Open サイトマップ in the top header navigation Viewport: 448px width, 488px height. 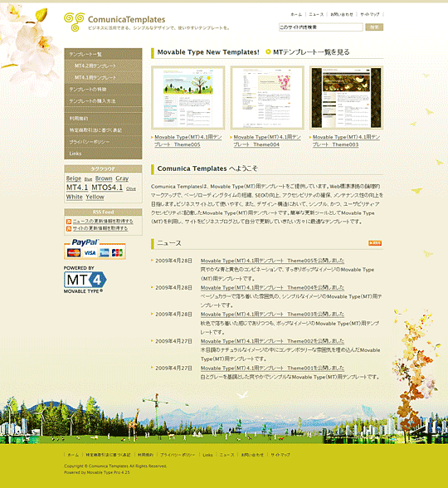[370, 14]
